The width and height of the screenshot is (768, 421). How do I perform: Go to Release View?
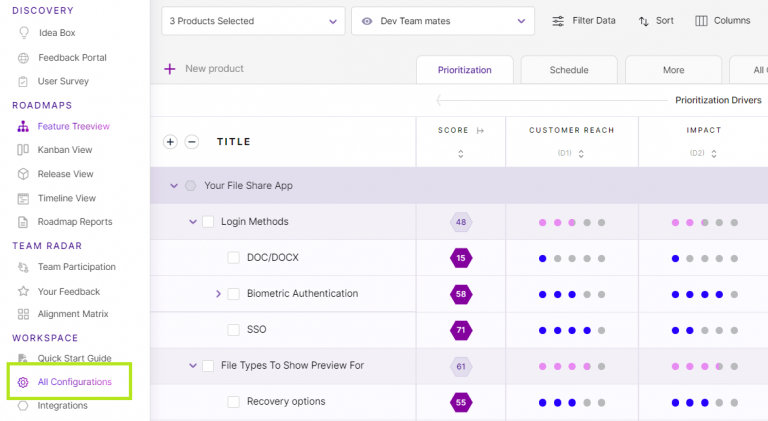65,174
